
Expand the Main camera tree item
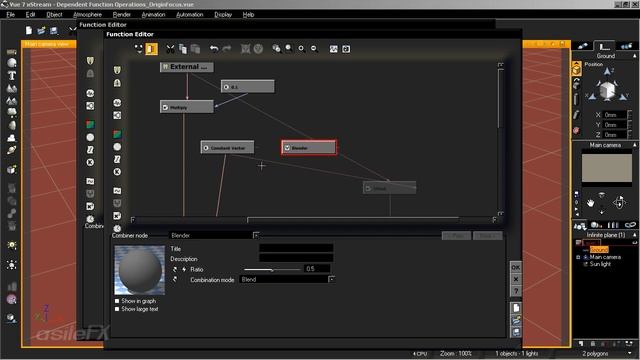click(578, 257)
